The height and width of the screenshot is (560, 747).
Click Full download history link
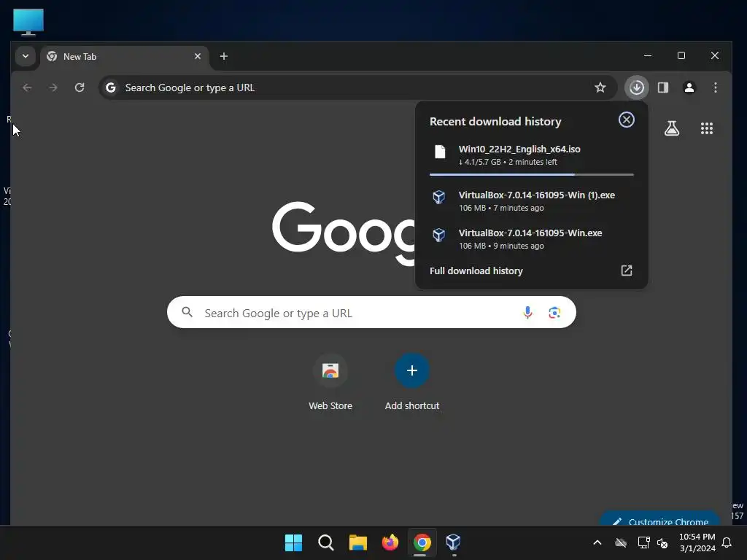476,271
